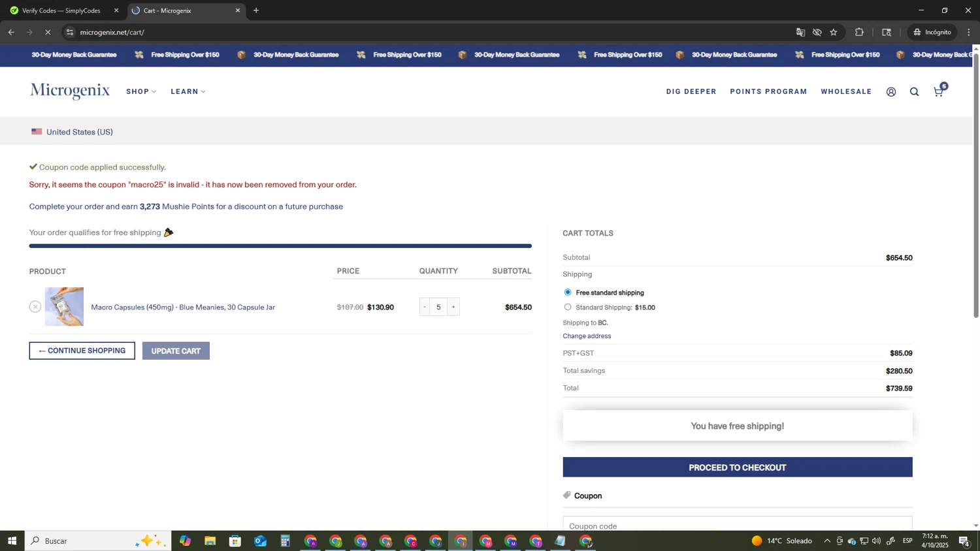
Task: Open Microsoft Store from the taskbar
Action: [x=235, y=541]
